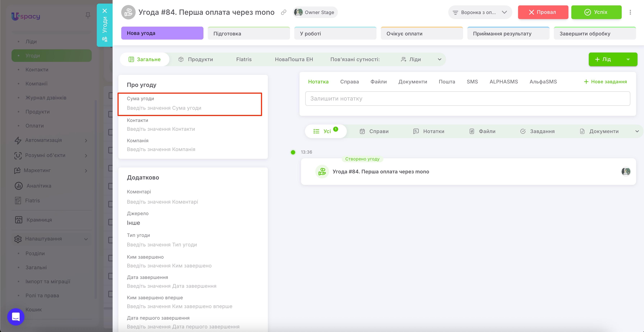
Task: Set the stage to Приймання результату
Action: 508,33
